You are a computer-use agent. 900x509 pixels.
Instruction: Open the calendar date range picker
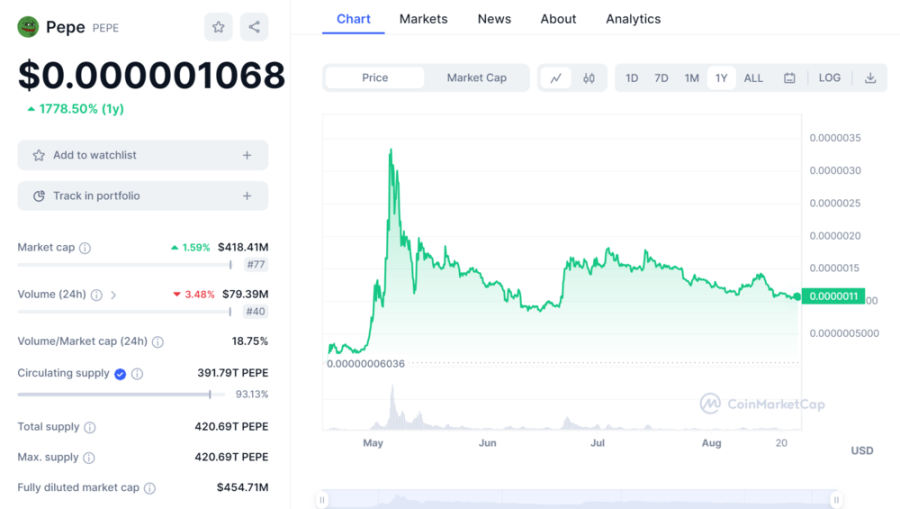tap(790, 78)
